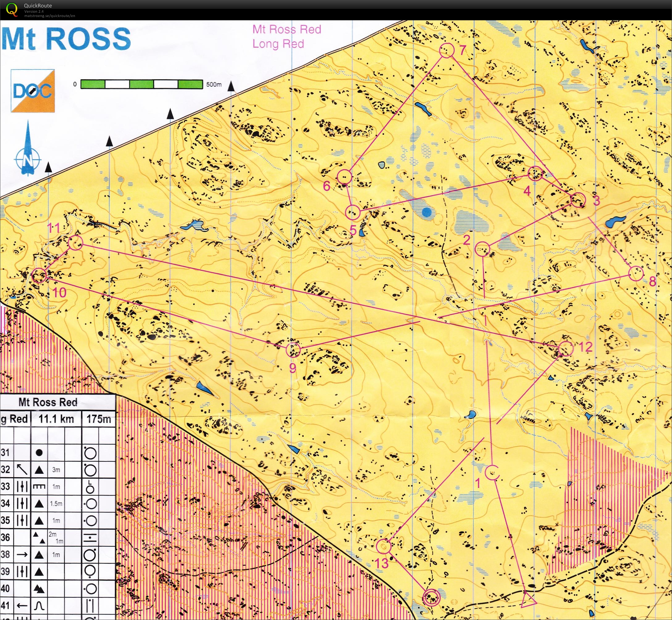Select control circle 4
The width and height of the screenshot is (672, 620).
pos(535,173)
